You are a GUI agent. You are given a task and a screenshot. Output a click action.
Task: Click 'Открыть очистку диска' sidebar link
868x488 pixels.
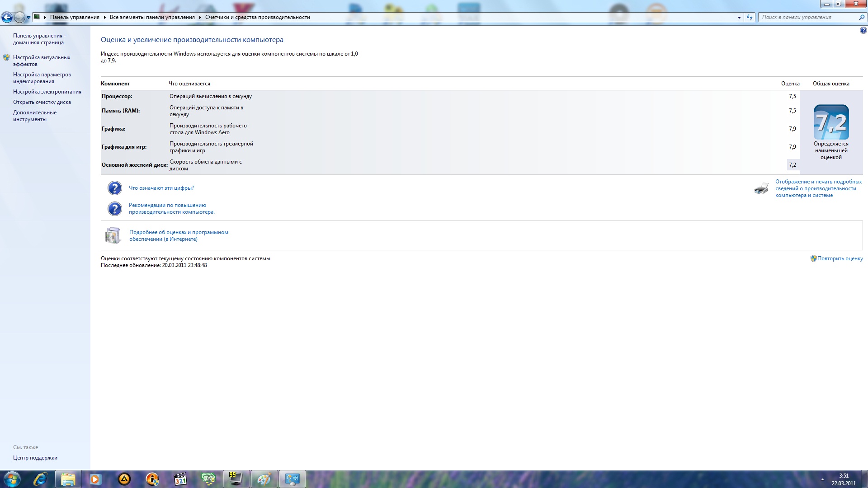[42, 102]
